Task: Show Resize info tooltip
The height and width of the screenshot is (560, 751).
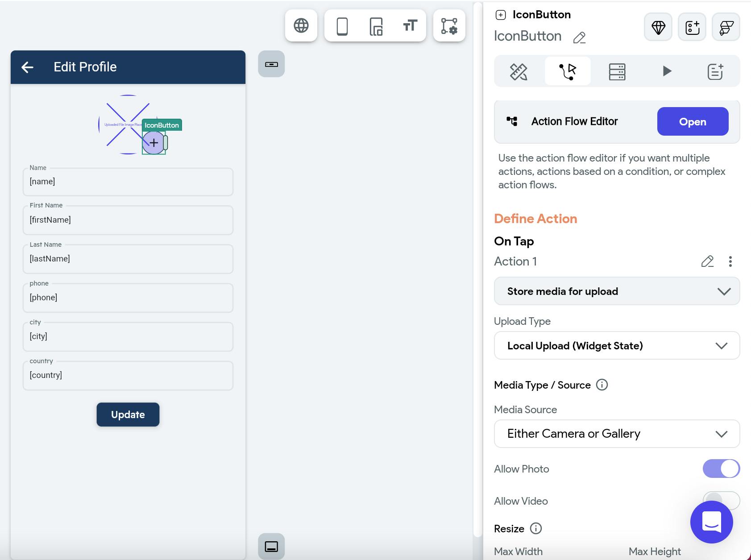Action: [x=536, y=528]
